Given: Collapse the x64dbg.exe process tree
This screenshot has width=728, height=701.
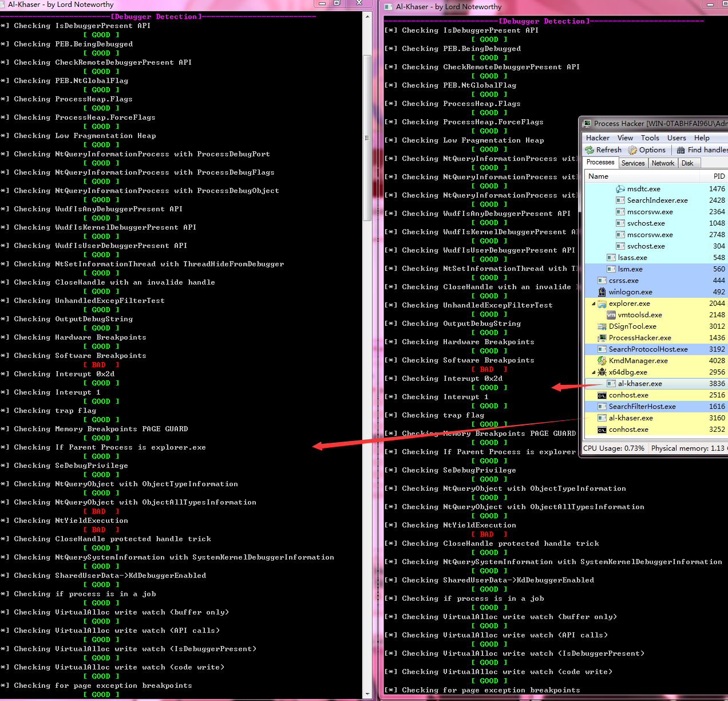Looking at the screenshot, I should click(x=594, y=372).
